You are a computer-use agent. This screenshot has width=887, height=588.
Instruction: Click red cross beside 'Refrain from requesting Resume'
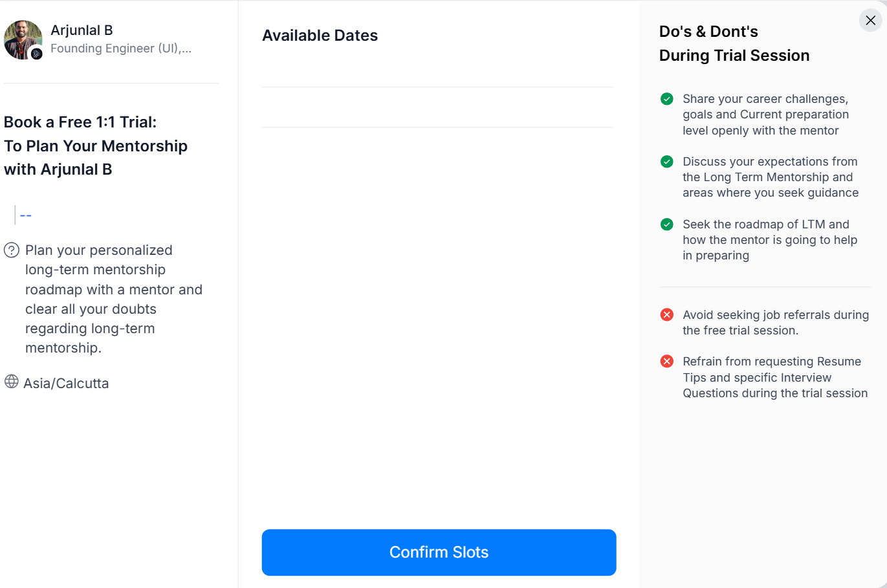click(x=666, y=362)
